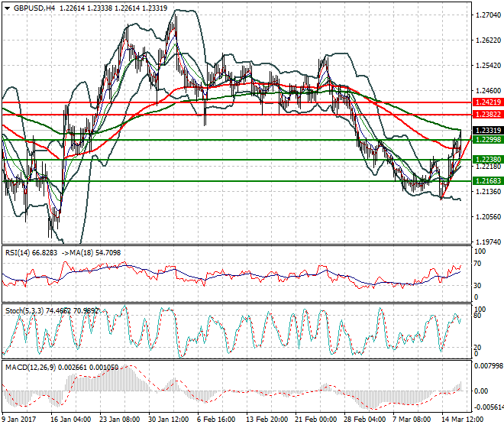Select the 1.22380 green support level label
This screenshot has height=428, width=504.
488,160
